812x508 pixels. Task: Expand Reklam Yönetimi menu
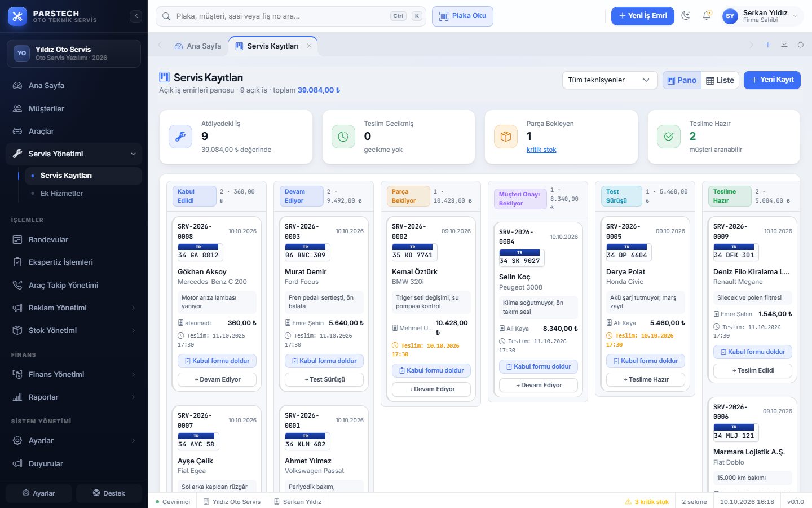click(74, 308)
